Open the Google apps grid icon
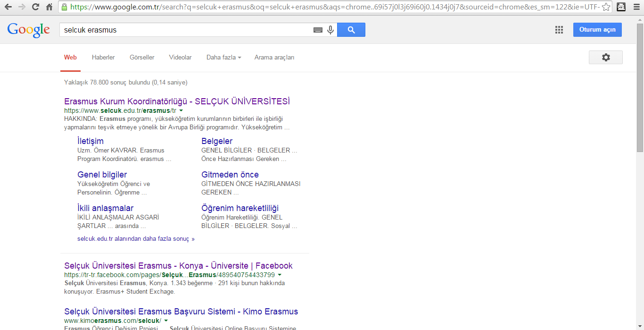 coord(559,30)
